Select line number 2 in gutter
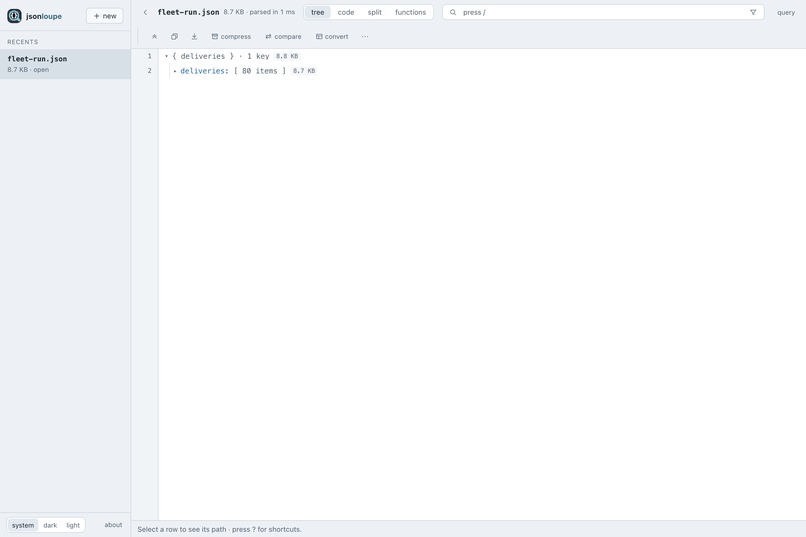Viewport: 806px width, 537px height. (x=150, y=70)
